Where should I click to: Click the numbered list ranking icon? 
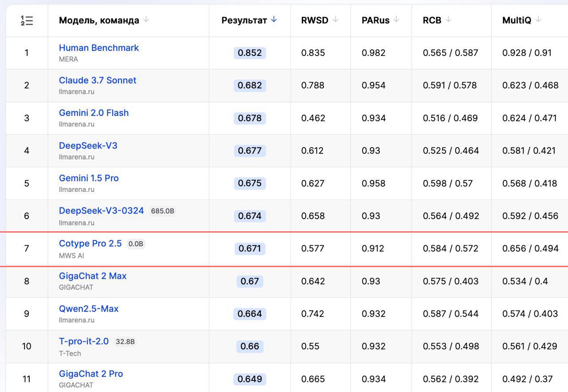[x=27, y=20]
